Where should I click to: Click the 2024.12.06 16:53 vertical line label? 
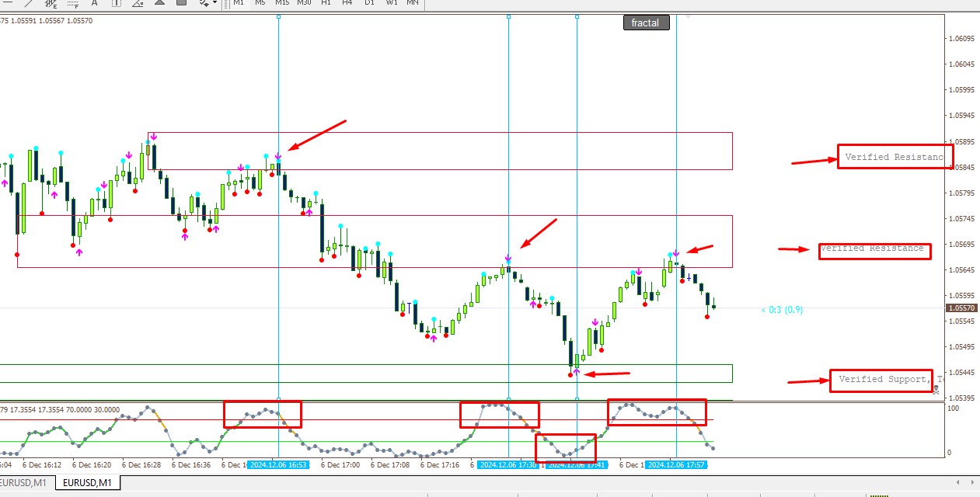tap(277, 464)
